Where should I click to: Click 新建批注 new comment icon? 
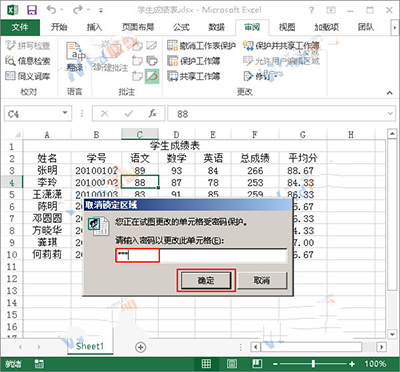(x=111, y=56)
